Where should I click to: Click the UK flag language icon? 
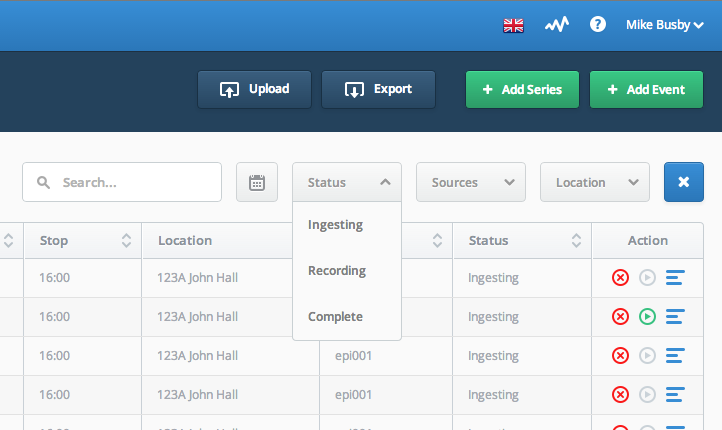click(x=513, y=25)
